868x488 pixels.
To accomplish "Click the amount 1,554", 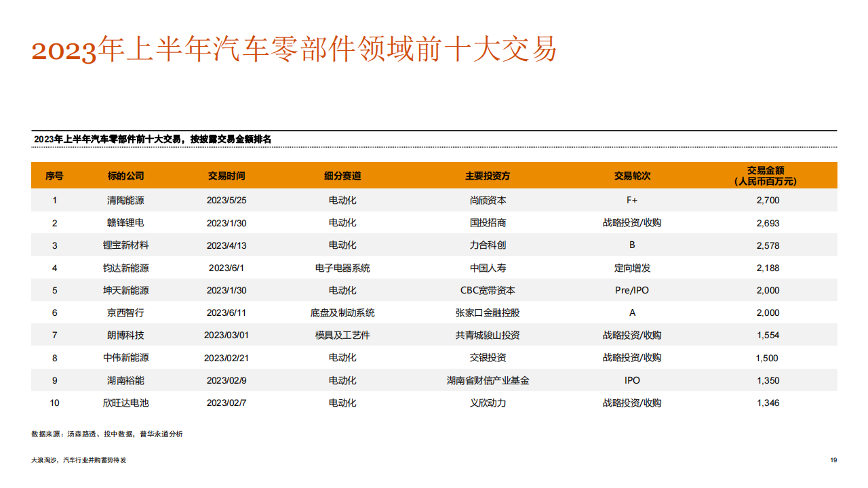I will (768, 335).
